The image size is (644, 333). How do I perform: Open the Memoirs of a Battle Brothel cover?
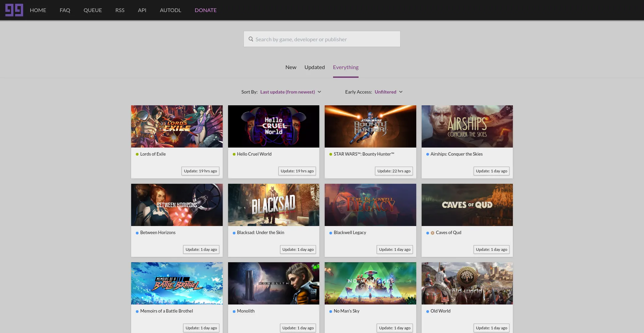(177, 283)
